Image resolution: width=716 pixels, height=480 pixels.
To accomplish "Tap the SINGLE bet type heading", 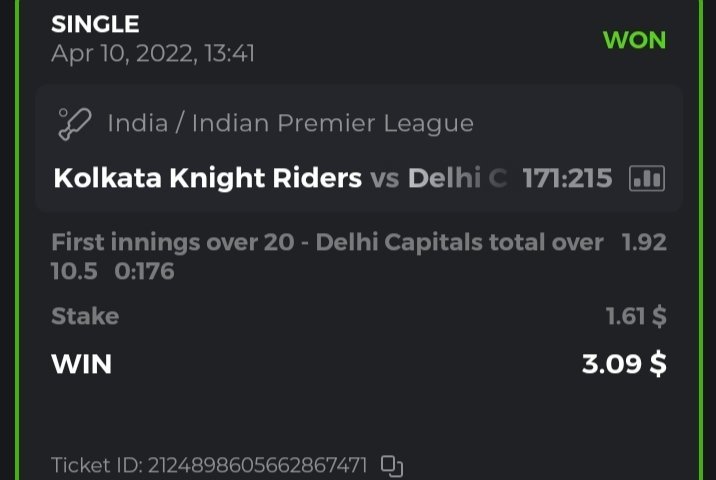I will 95,24.
